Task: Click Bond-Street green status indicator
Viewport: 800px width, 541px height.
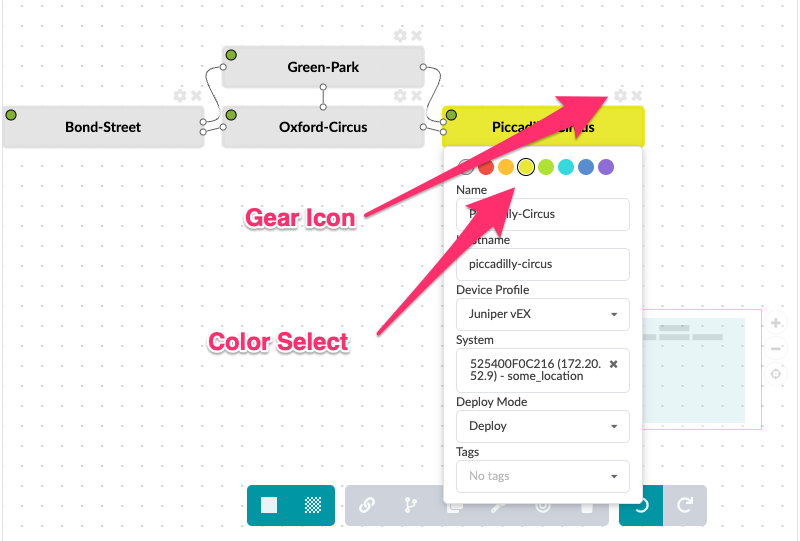Action: (11, 115)
